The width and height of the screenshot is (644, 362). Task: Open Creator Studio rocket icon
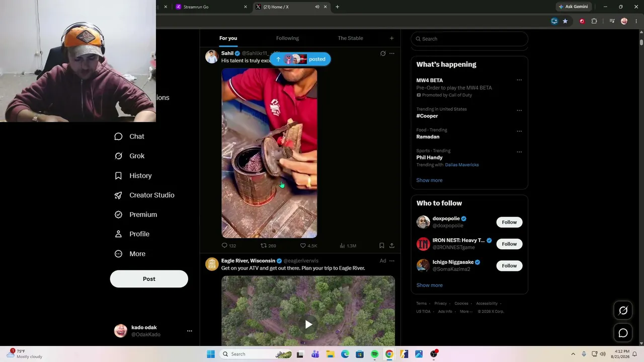pyautogui.click(x=118, y=195)
